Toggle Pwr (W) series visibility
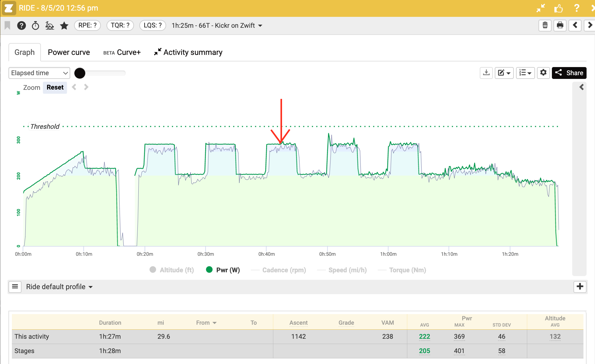 tap(223, 270)
